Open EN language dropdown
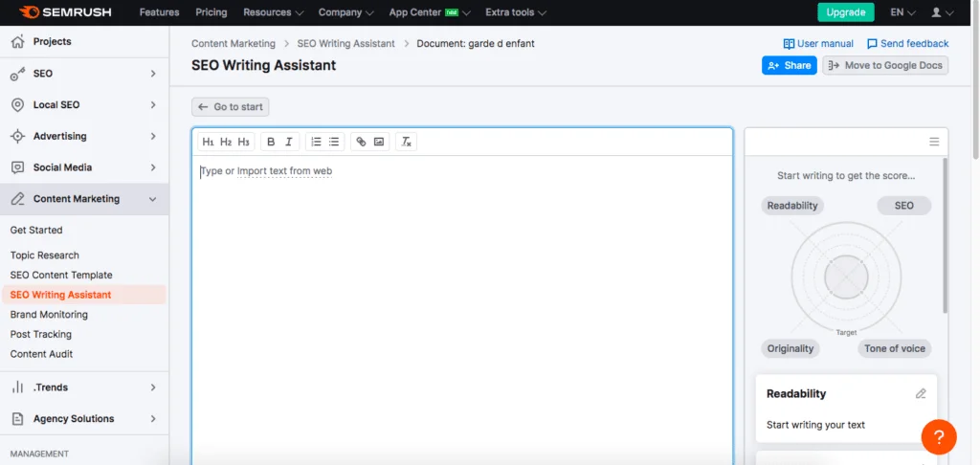 click(902, 12)
